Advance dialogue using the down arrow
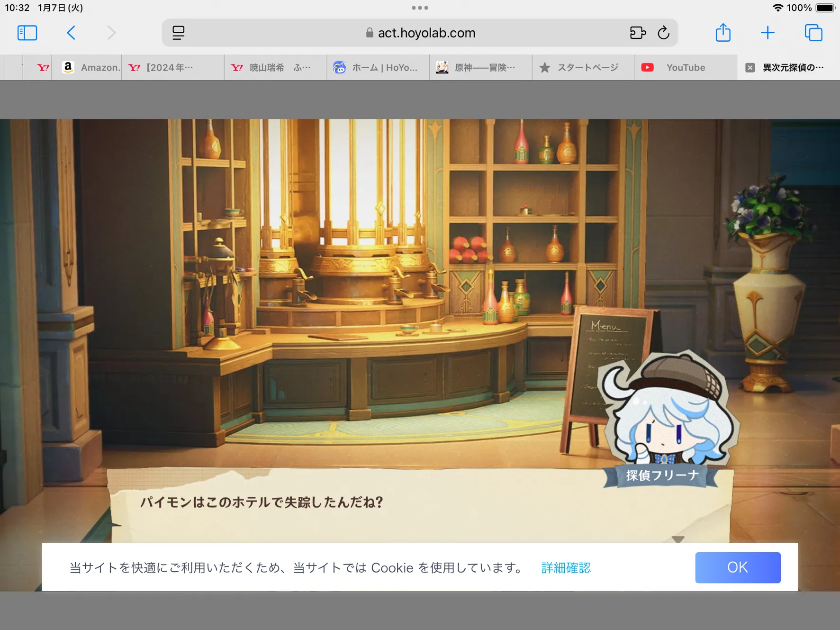The width and height of the screenshot is (840, 630). 678,539
